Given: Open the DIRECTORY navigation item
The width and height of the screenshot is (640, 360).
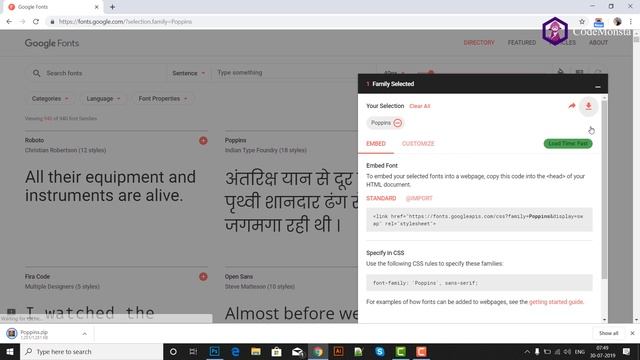Looking at the screenshot, I should pyautogui.click(x=479, y=42).
